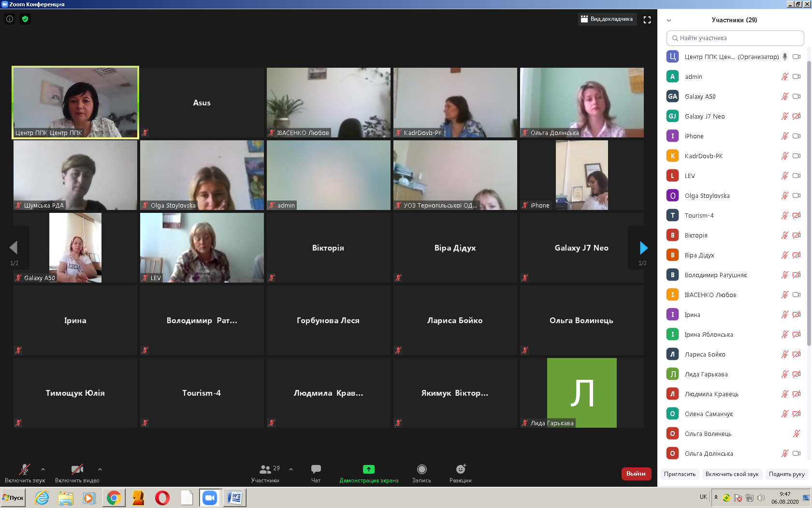Switch the UK input language indicator
Image resolution: width=812 pixels, height=508 pixels.
click(703, 497)
